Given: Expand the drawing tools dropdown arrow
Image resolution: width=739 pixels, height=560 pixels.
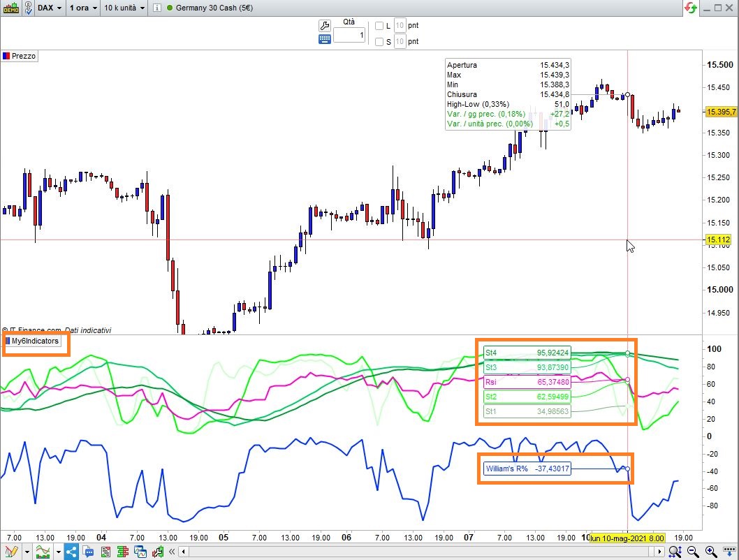Looking at the screenshot, I should (27, 552).
